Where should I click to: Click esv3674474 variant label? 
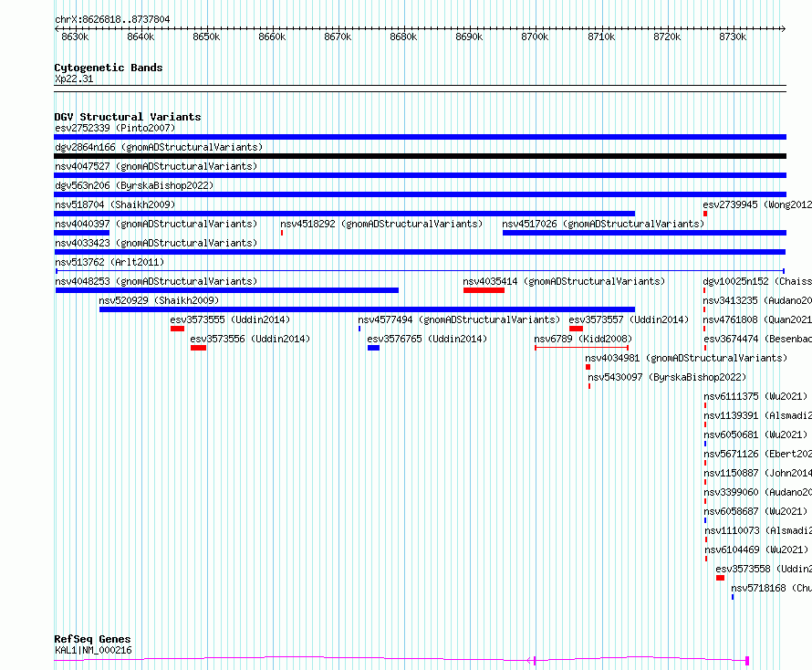[757, 339]
